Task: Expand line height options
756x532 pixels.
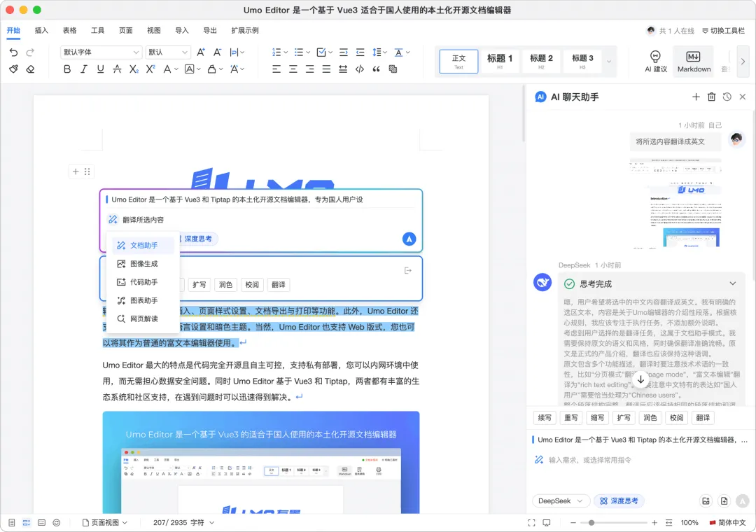Action: (x=385, y=52)
